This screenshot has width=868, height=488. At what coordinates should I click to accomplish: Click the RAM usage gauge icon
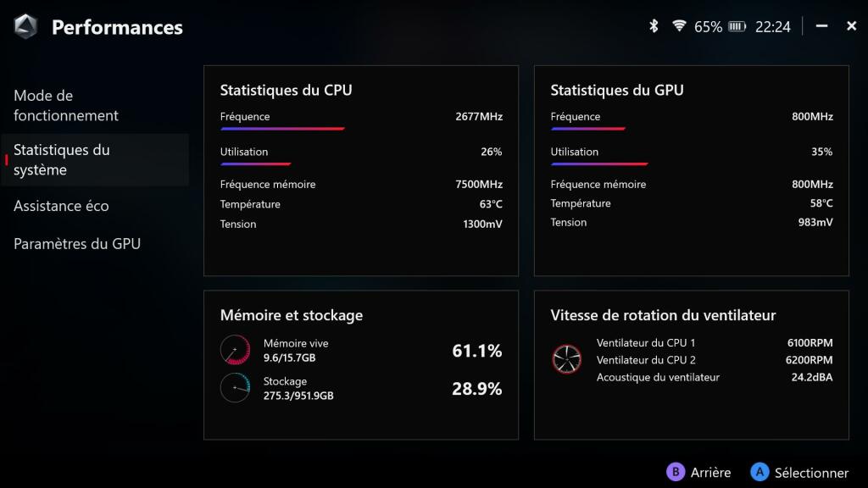[235, 350]
